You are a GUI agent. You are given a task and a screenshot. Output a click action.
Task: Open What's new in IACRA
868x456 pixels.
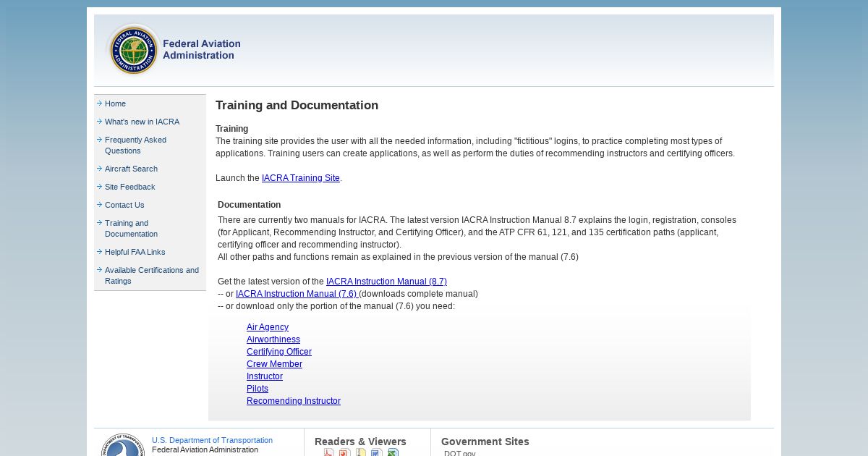[142, 122]
